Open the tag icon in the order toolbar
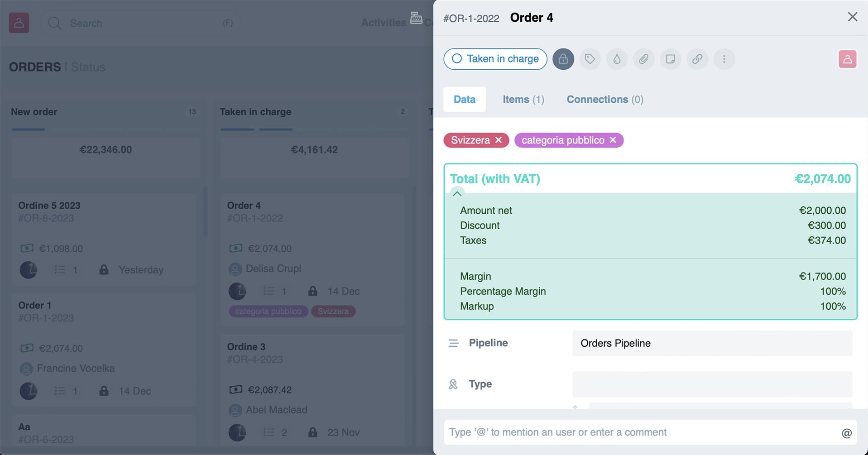 coord(590,59)
